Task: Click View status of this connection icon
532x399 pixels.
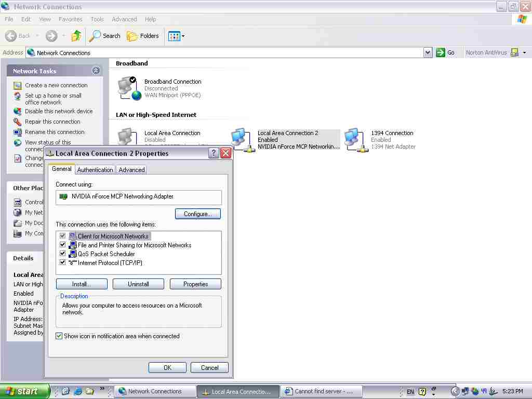Action: coord(18,143)
